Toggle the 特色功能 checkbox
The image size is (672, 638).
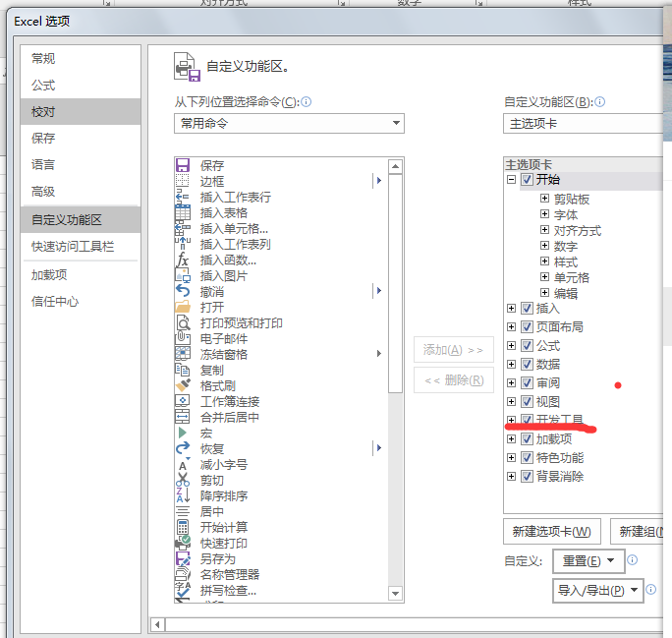pos(528,458)
